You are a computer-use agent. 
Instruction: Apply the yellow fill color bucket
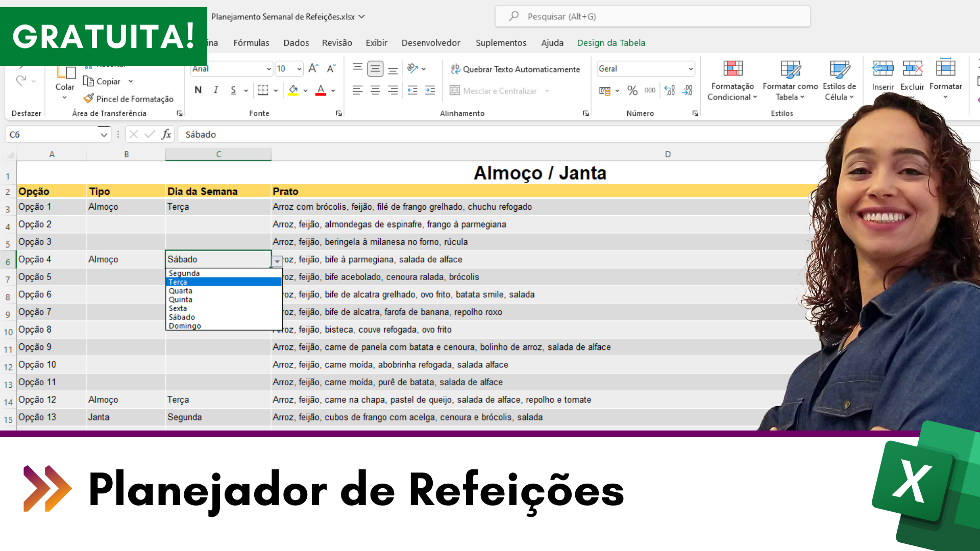point(293,90)
